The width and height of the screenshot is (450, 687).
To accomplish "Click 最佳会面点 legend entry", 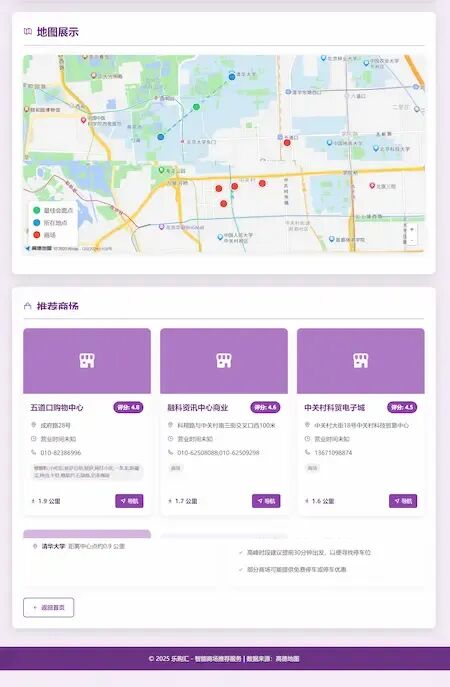I will tap(53, 210).
